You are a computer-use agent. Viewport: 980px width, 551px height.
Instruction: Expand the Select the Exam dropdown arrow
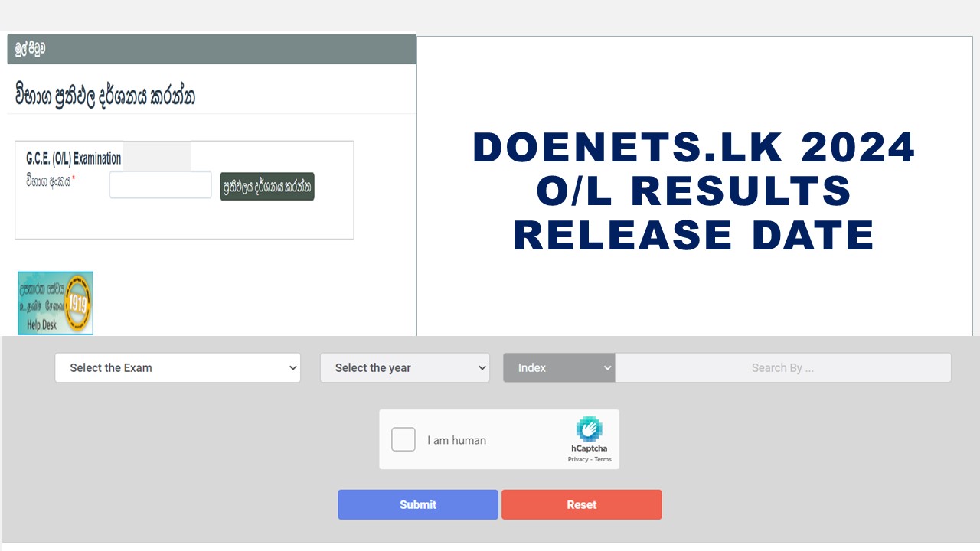click(293, 367)
